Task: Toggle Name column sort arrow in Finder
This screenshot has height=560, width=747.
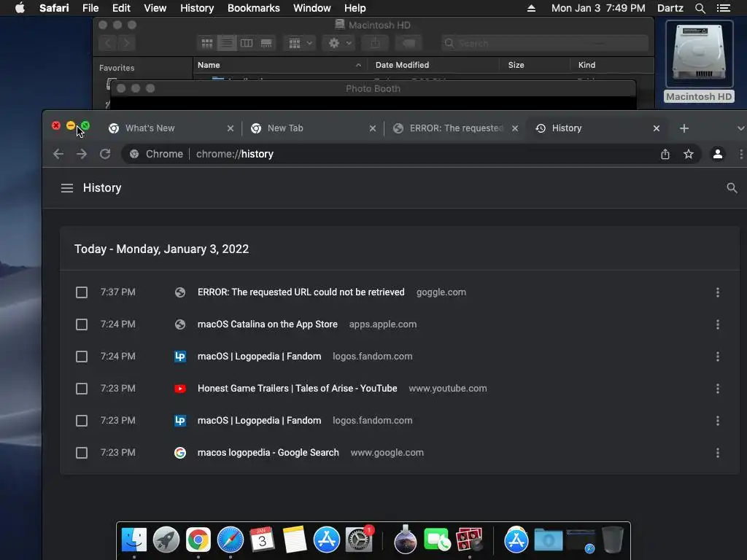Action: (358, 65)
